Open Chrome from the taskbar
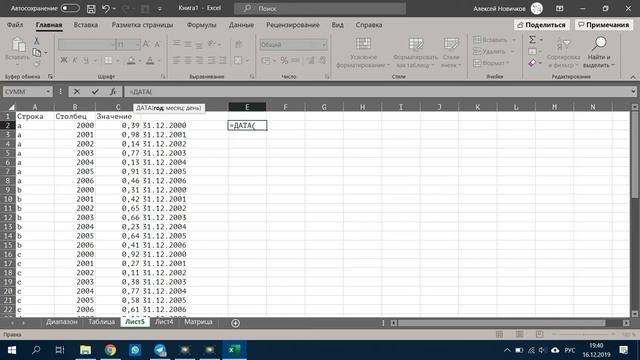The height and width of the screenshot is (360, 640). point(110,350)
